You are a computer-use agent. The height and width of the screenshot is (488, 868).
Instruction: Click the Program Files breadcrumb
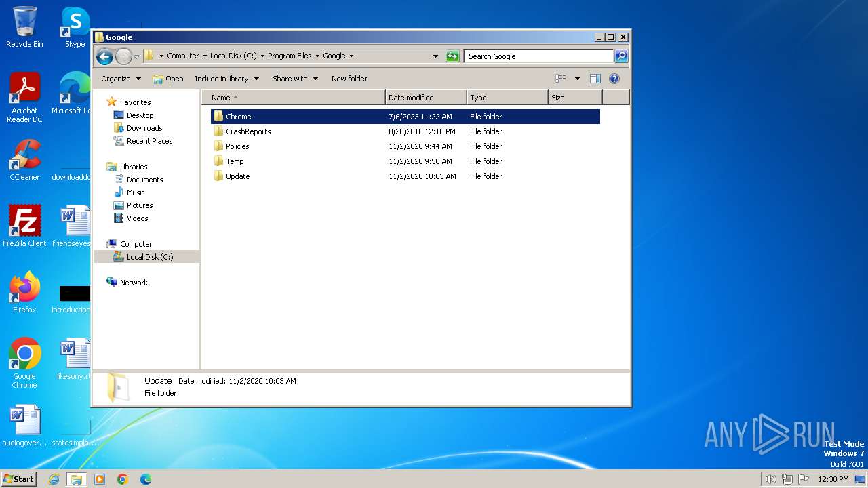click(x=290, y=56)
